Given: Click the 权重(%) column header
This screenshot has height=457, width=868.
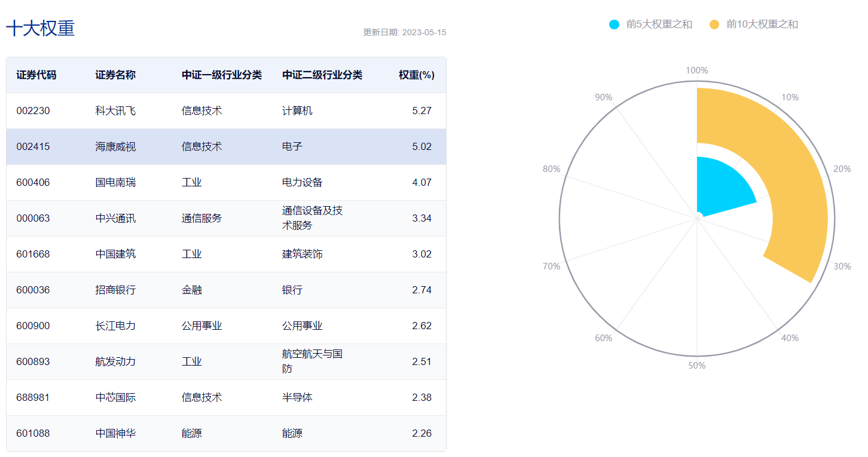Looking at the screenshot, I should click(x=417, y=75).
